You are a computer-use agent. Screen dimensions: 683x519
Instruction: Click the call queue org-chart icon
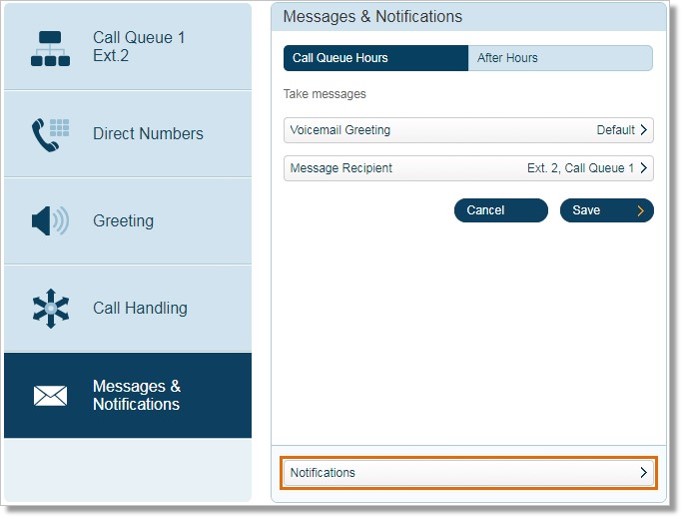point(51,48)
